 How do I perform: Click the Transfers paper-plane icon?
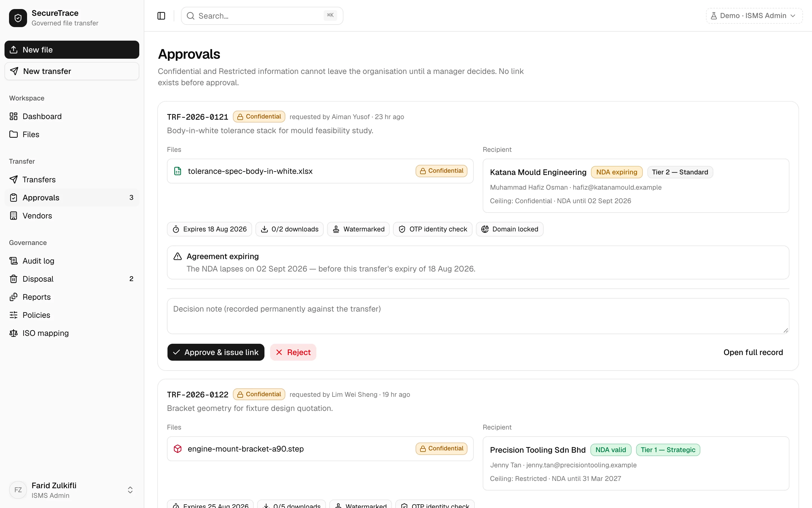pyautogui.click(x=14, y=179)
